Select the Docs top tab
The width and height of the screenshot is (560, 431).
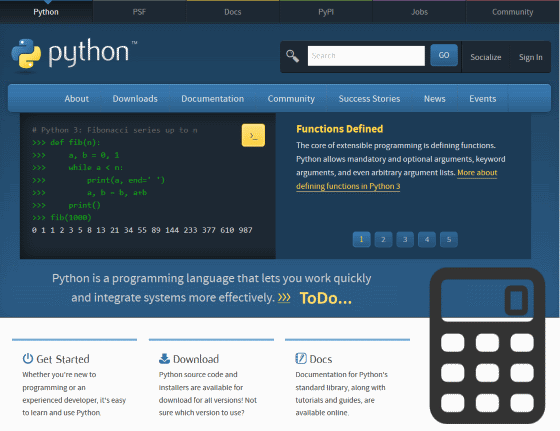click(x=232, y=12)
